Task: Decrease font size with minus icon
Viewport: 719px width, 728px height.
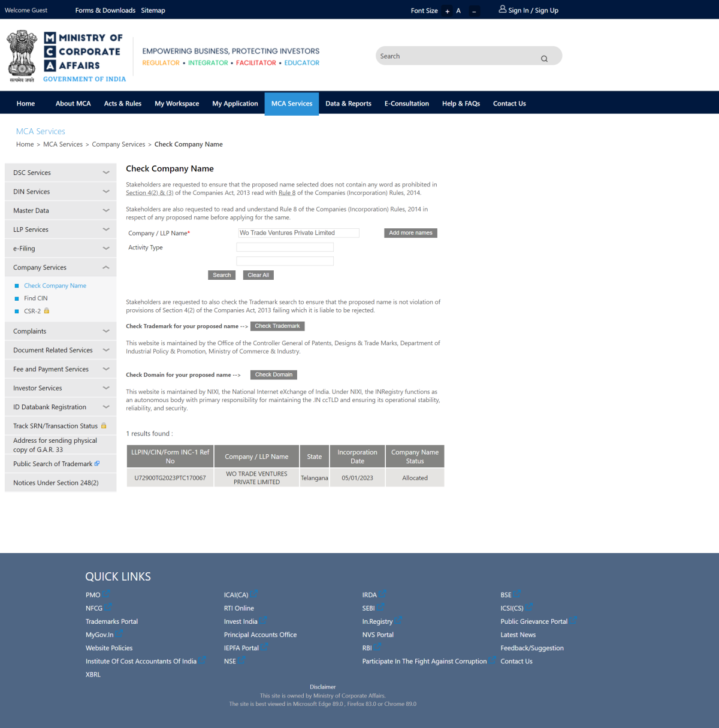Action: tap(474, 11)
